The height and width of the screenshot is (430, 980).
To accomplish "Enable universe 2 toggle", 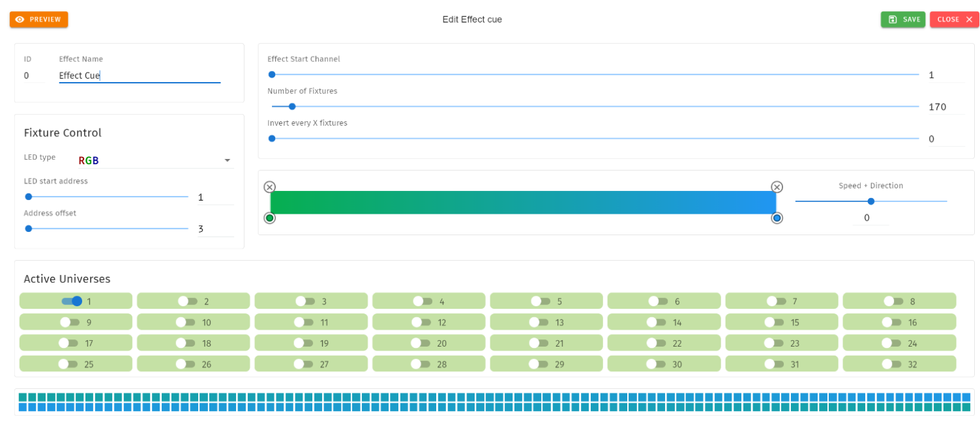I will [x=188, y=301].
